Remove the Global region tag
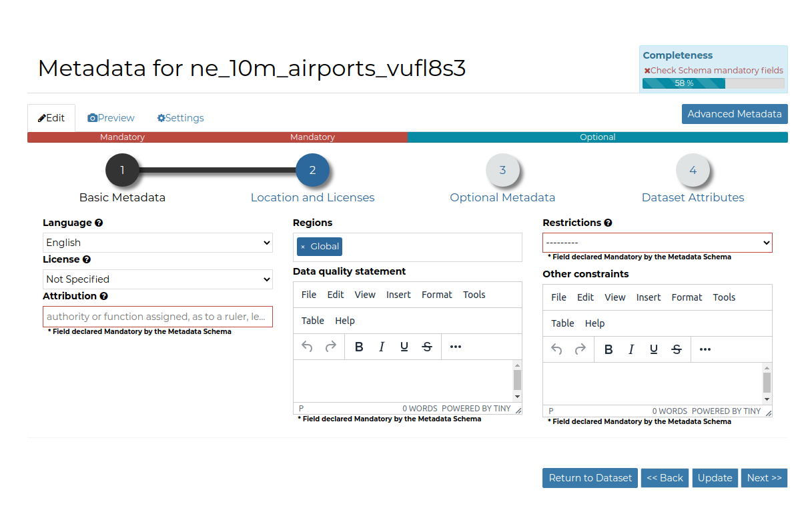Viewport: 812px width, 510px height. pyautogui.click(x=304, y=246)
